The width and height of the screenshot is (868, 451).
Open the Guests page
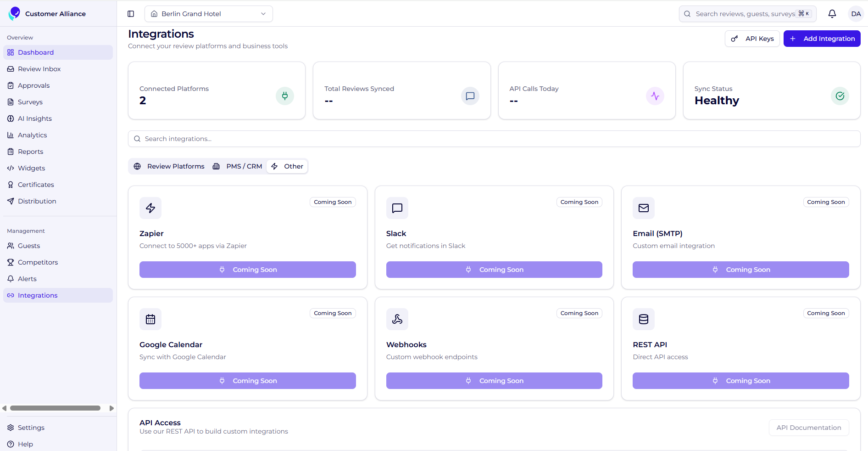58,246
